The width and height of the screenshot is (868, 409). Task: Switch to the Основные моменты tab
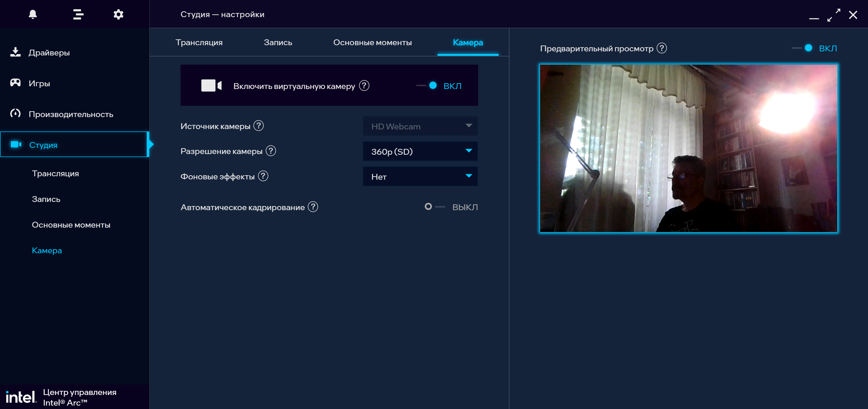coord(372,42)
